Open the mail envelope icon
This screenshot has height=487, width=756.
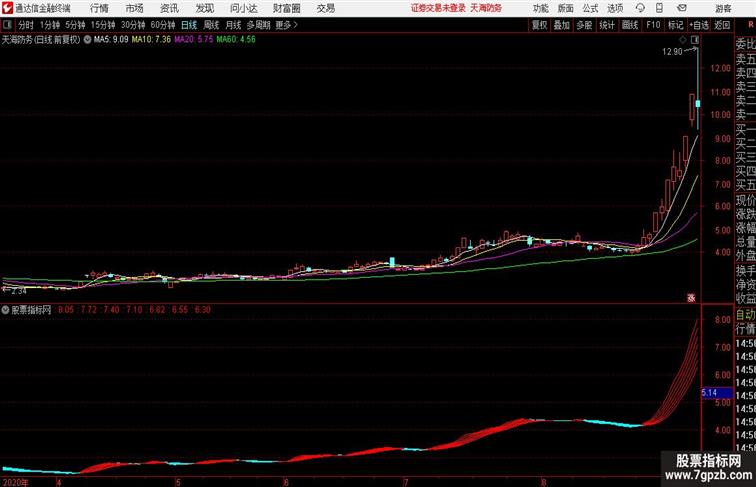pyautogui.click(x=682, y=8)
